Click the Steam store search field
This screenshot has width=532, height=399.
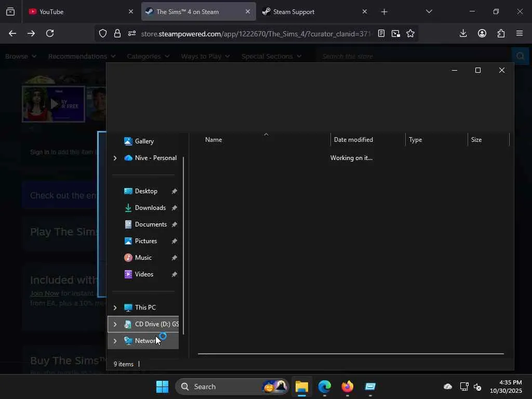pos(414,56)
